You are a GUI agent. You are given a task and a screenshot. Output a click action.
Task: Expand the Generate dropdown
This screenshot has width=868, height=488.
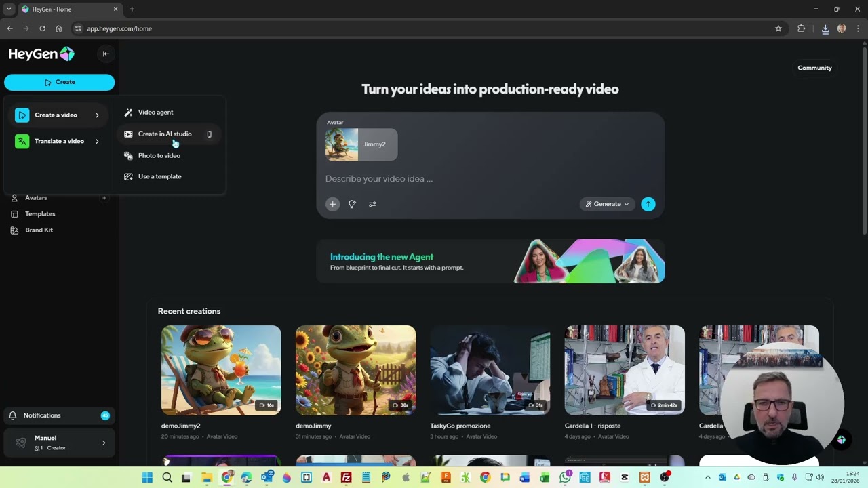(x=607, y=204)
